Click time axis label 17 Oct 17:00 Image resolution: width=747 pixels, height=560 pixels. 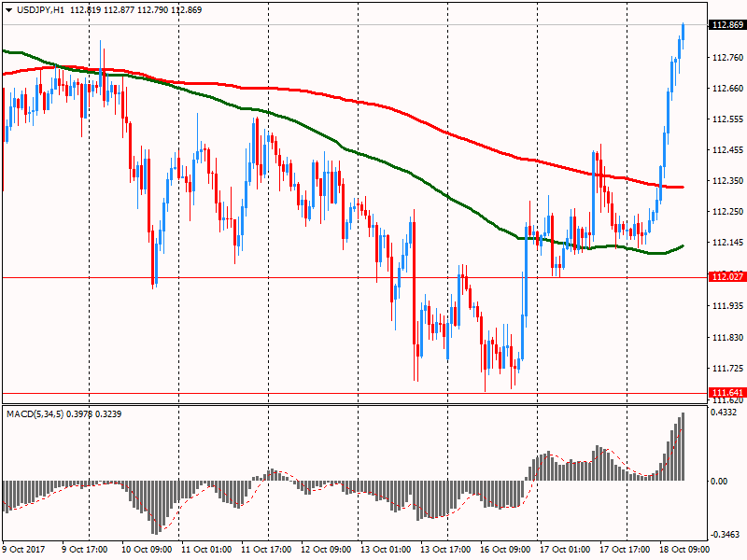click(625, 550)
